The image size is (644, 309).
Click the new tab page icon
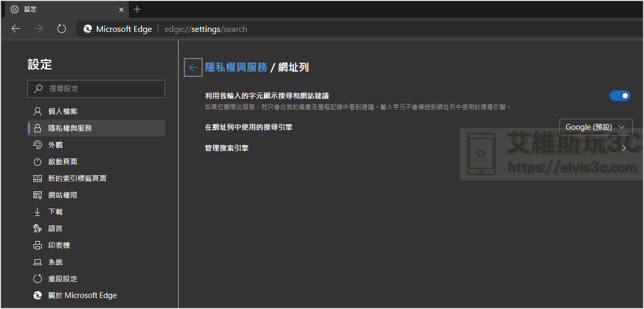pyautogui.click(x=37, y=178)
